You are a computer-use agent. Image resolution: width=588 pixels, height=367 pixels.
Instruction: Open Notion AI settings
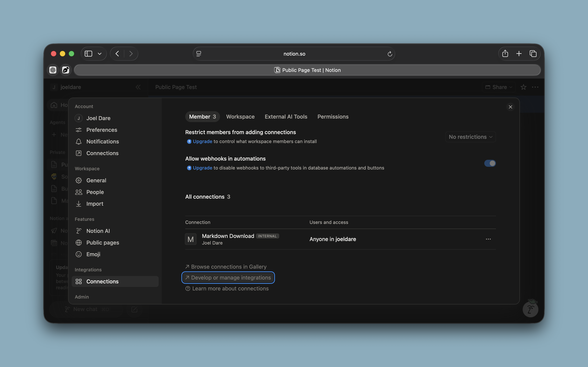point(115,231)
